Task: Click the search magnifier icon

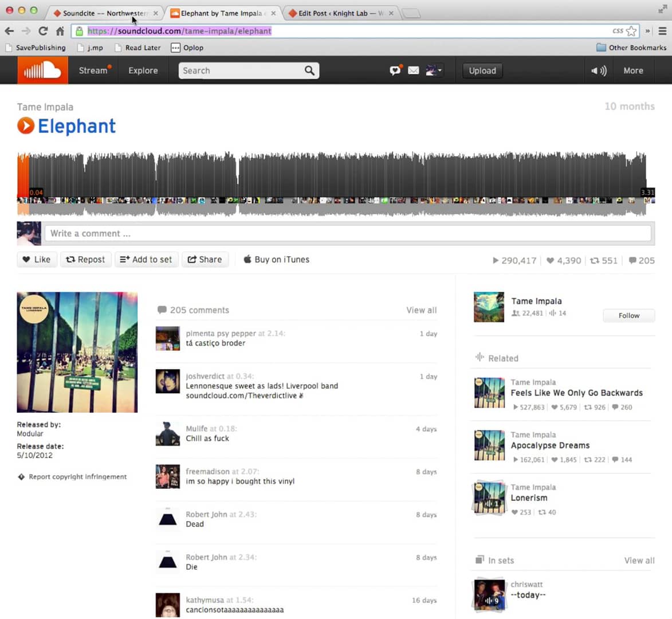Action: (309, 70)
